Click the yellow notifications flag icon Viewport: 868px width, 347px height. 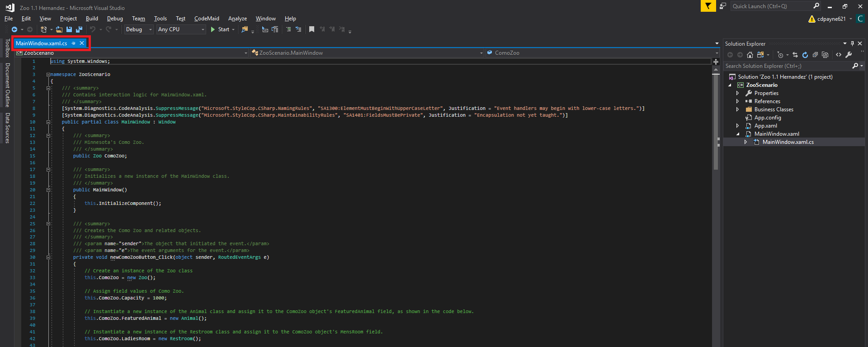pos(708,6)
